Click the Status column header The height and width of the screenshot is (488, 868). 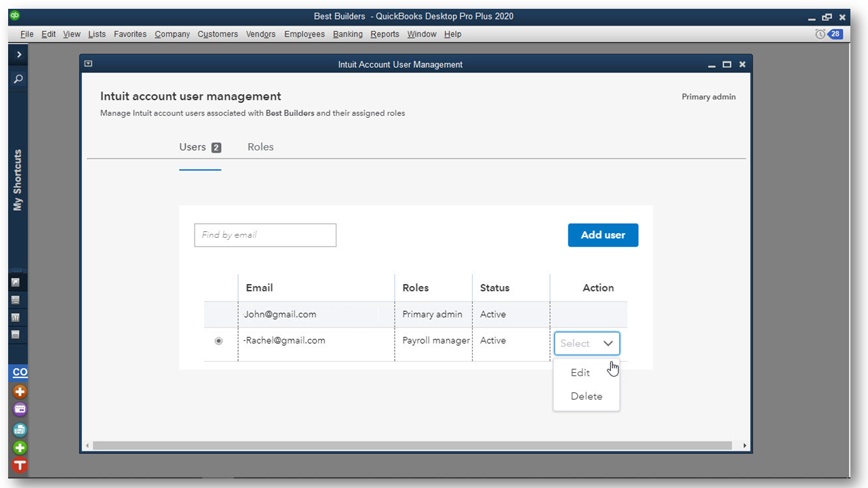494,288
